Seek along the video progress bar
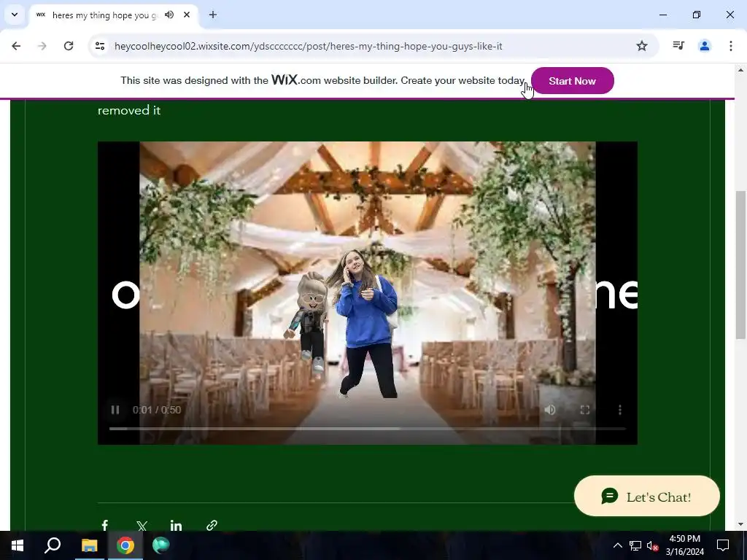Viewport: 747px width, 560px height. pos(368,429)
